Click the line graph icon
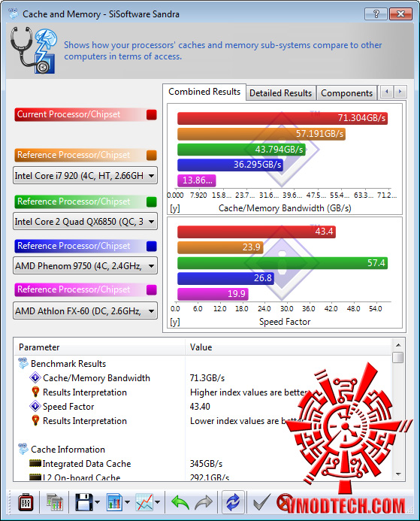The image size is (420, 521). tap(144, 502)
